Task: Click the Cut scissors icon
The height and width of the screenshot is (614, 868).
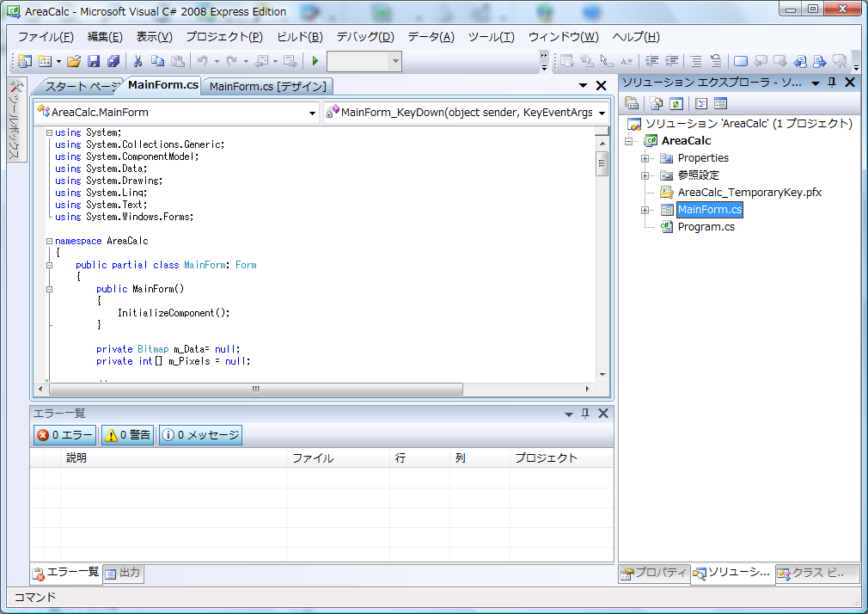Action: click(x=138, y=61)
